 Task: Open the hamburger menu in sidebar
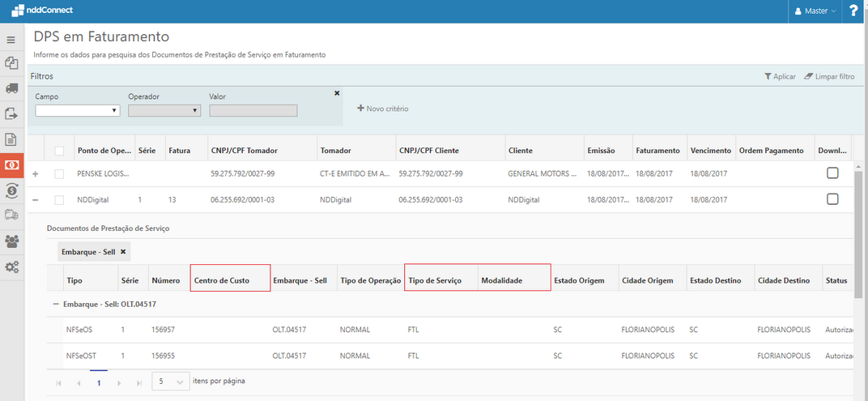11,40
